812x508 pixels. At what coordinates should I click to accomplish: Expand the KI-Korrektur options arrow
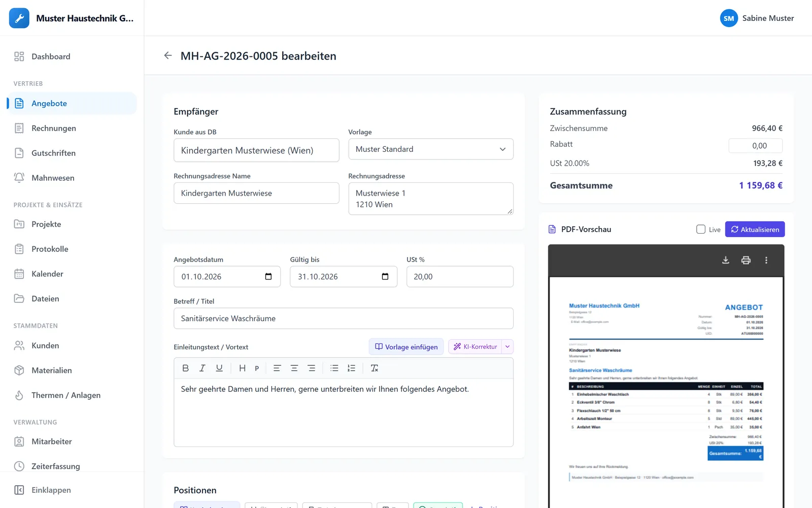(507, 346)
